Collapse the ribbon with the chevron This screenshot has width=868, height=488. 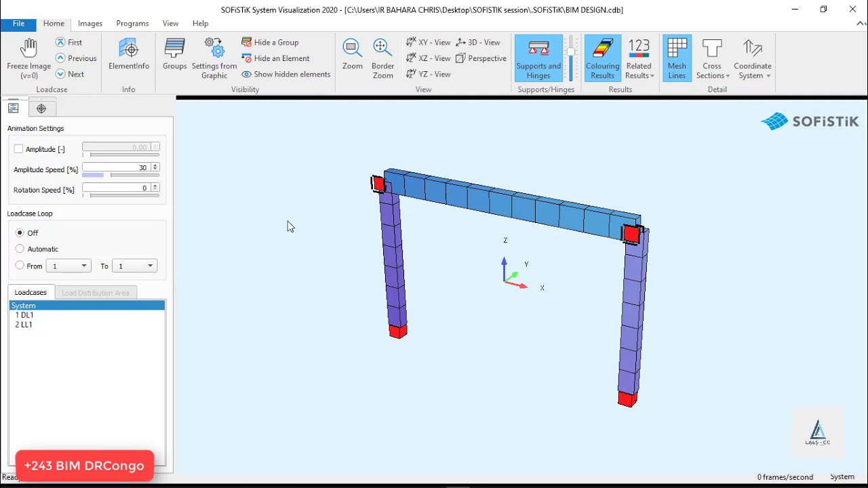861,23
